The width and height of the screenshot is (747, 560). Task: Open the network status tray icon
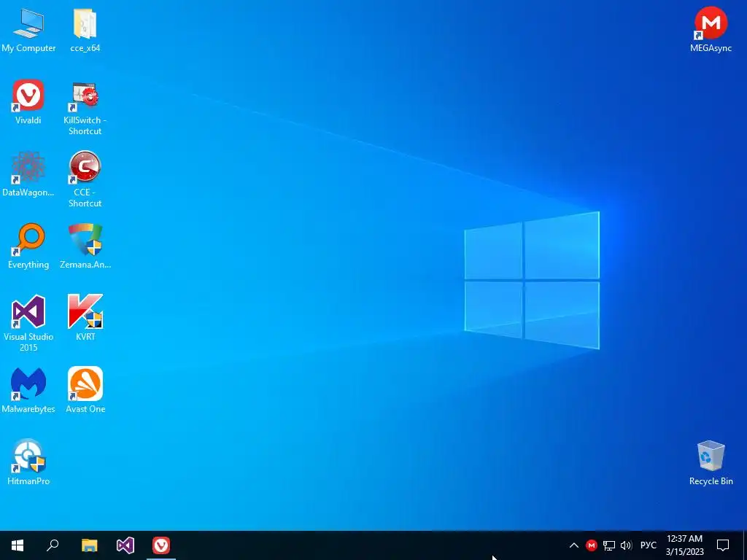[609, 545]
